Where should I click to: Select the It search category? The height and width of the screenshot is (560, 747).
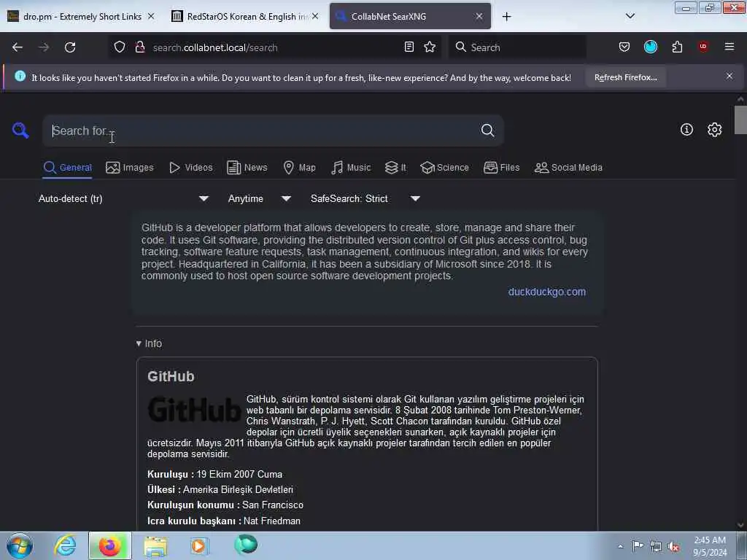tap(395, 168)
